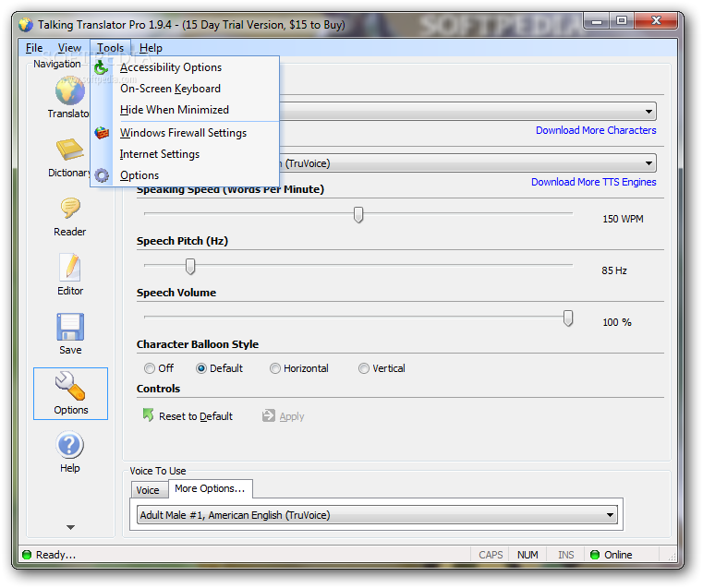Click the greyed Apply arrow icon
This screenshot has width=703, height=588.
269,415
